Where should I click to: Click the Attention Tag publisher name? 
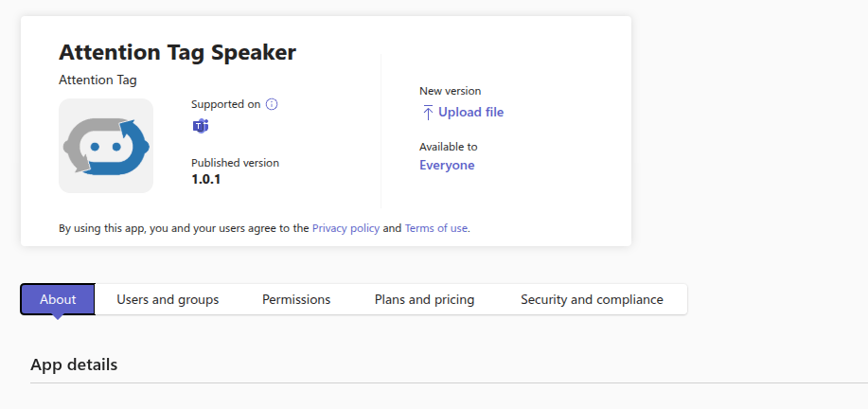[97, 80]
